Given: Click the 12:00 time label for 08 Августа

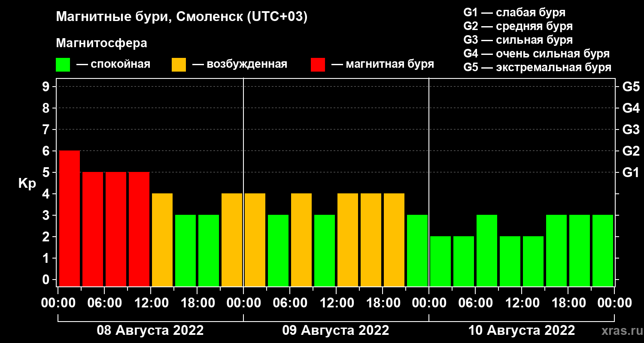Looking at the screenshot, I should point(151,303).
